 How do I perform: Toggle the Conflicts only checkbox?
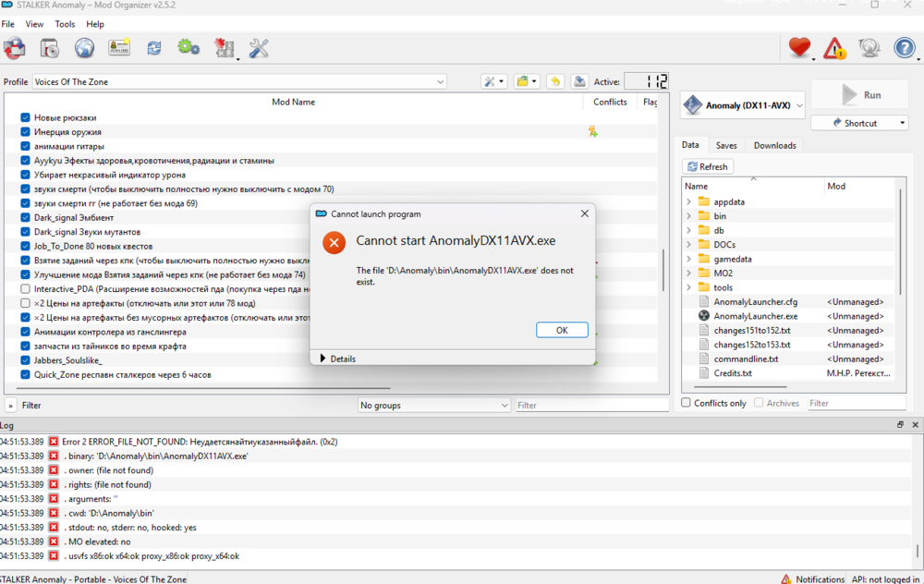(x=686, y=403)
